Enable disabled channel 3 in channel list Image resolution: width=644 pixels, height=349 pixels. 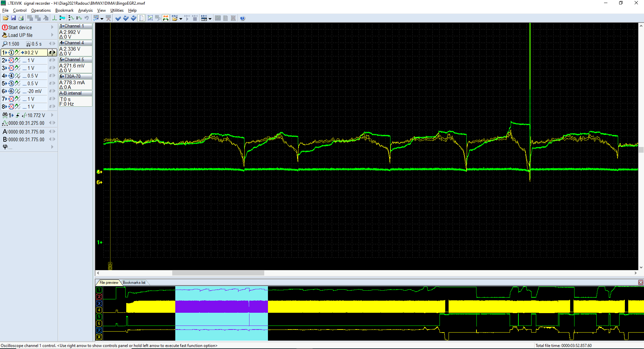(x=11, y=68)
